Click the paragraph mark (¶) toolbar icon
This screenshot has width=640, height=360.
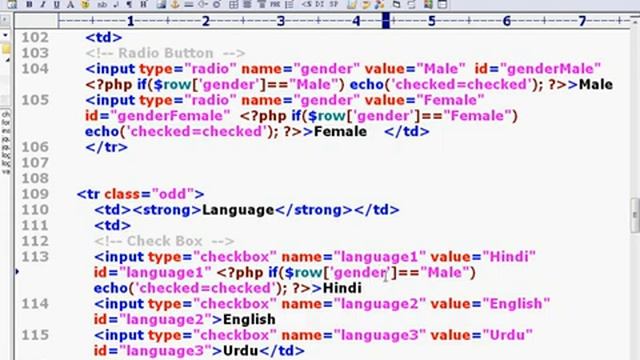pos(129,4)
